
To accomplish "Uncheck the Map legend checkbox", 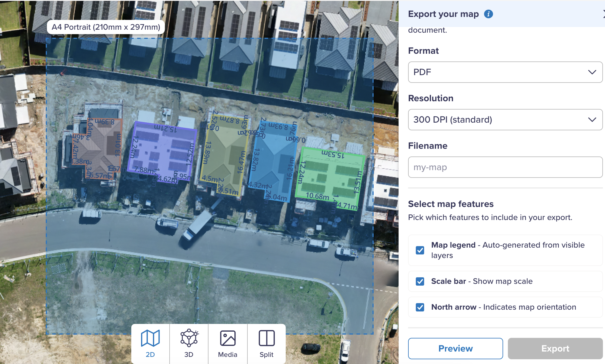I will (x=420, y=250).
